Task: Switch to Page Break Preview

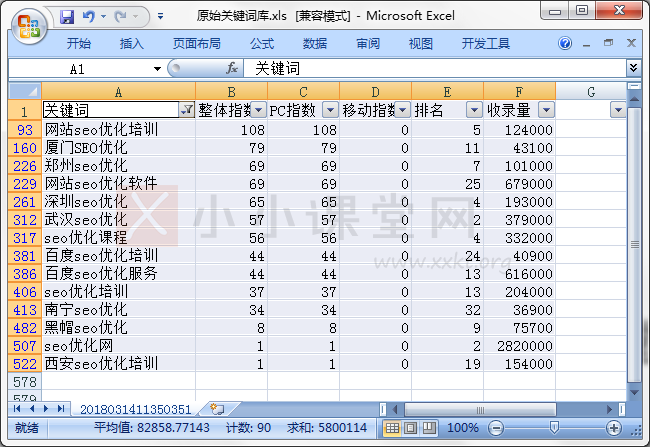Action: 429,428
